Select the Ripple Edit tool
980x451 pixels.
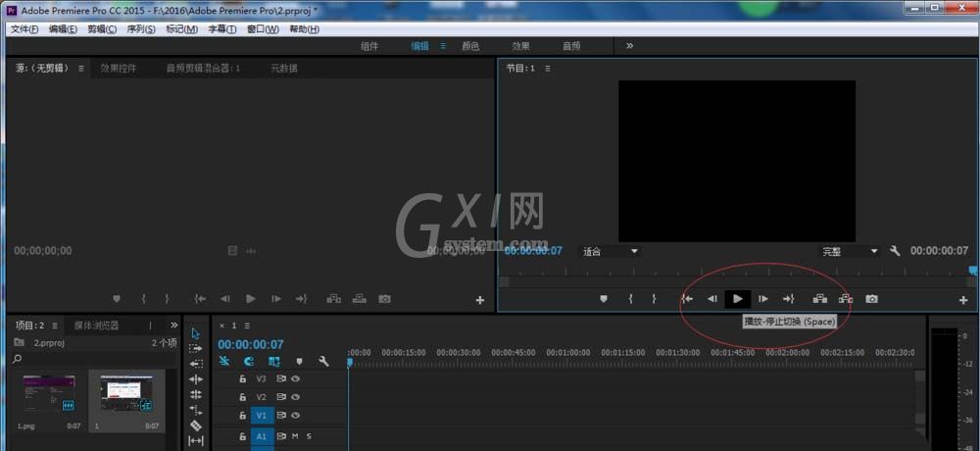click(x=196, y=379)
